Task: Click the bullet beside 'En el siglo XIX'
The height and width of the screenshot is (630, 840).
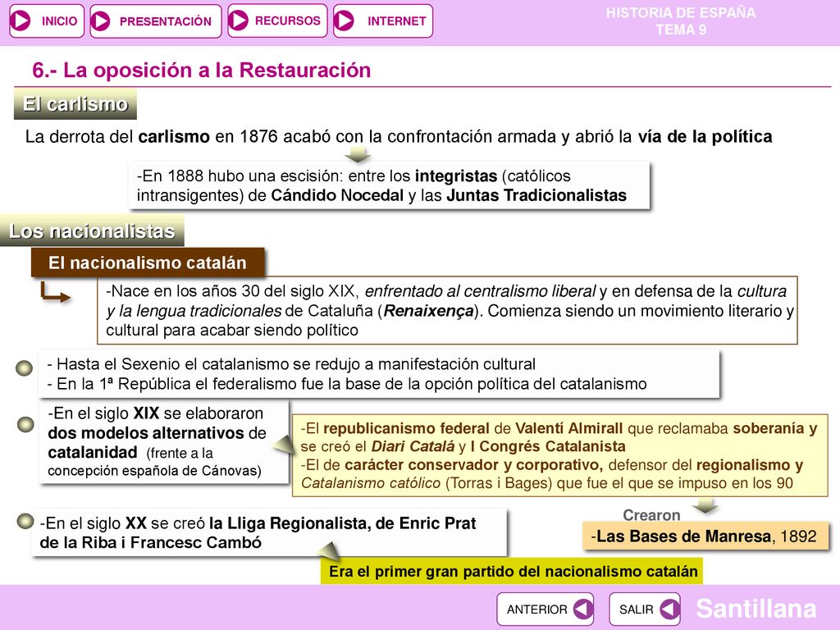Action: tap(25, 424)
